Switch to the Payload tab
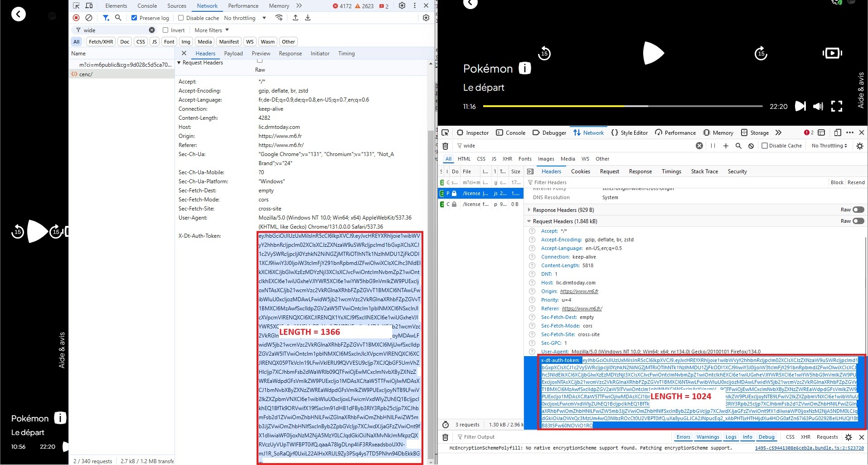Screen dimensions: 868x465 [233, 54]
